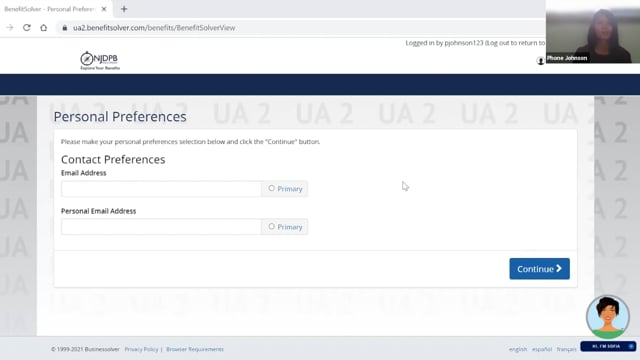Screen dimensions: 640x360
Task: Click the Personal Email Address input field
Action: tap(161, 227)
